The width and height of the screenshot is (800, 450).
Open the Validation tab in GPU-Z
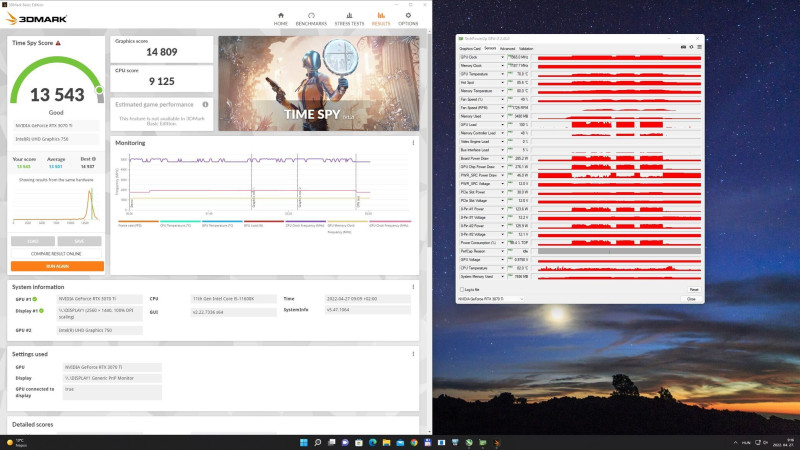pyautogui.click(x=526, y=48)
